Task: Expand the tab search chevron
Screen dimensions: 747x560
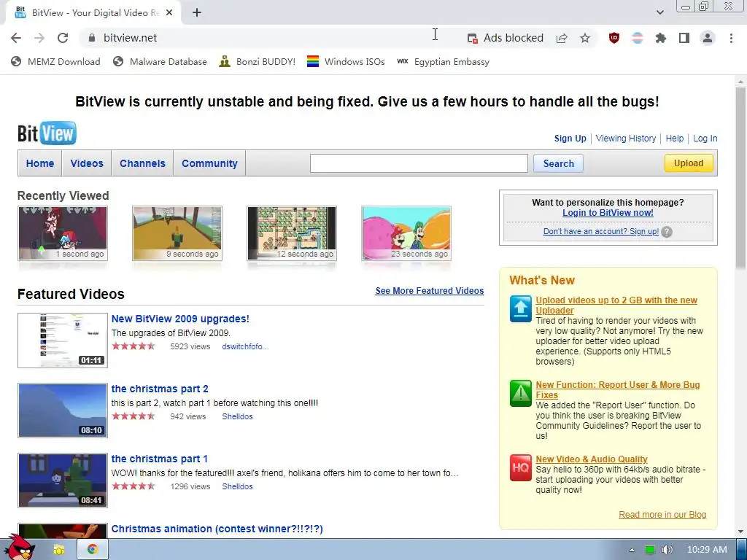Action: pos(659,12)
